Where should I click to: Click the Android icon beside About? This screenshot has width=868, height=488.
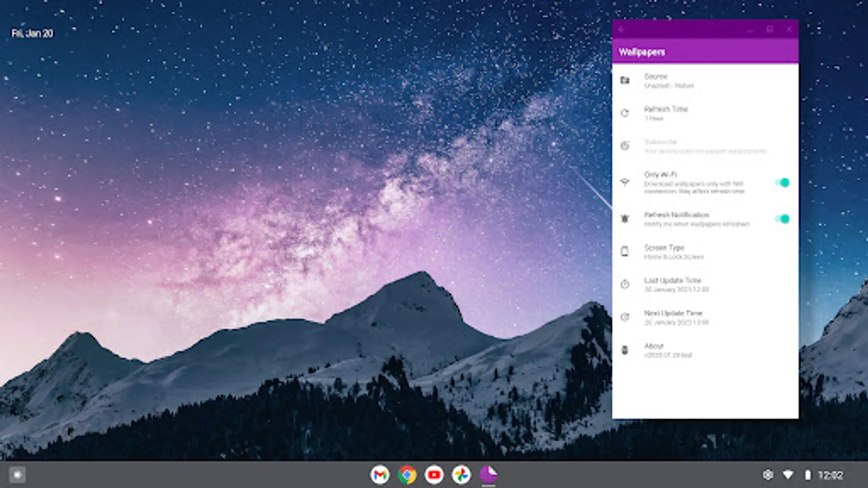(x=625, y=350)
